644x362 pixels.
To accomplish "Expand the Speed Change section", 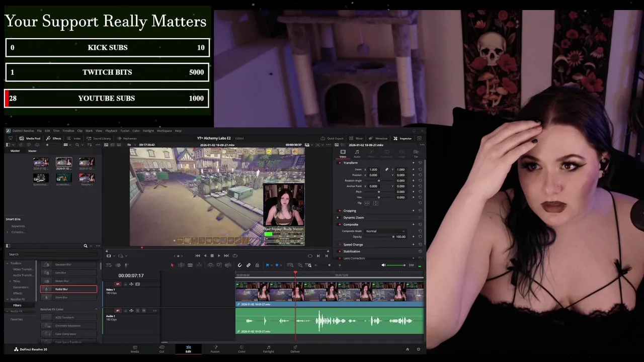I will click(x=353, y=244).
